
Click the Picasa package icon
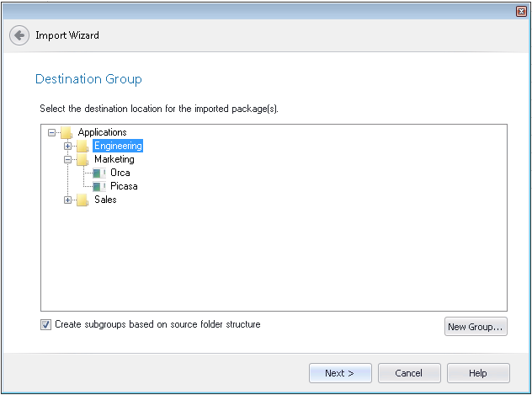click(98, 186)
